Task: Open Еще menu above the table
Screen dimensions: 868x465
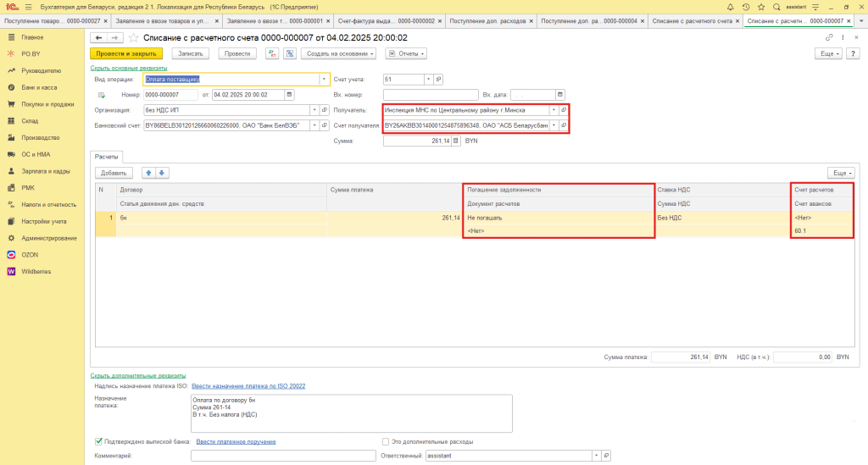Action: click(841, 173)
